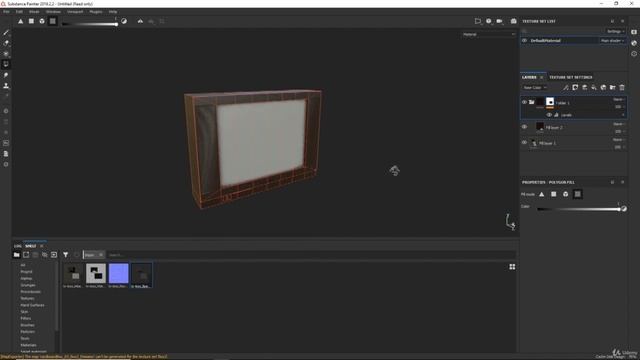Image resolution: width=640 pixels, height=360 pixels.
Task: Toggle the symmetry button in top toolbar
Action: 140,21
